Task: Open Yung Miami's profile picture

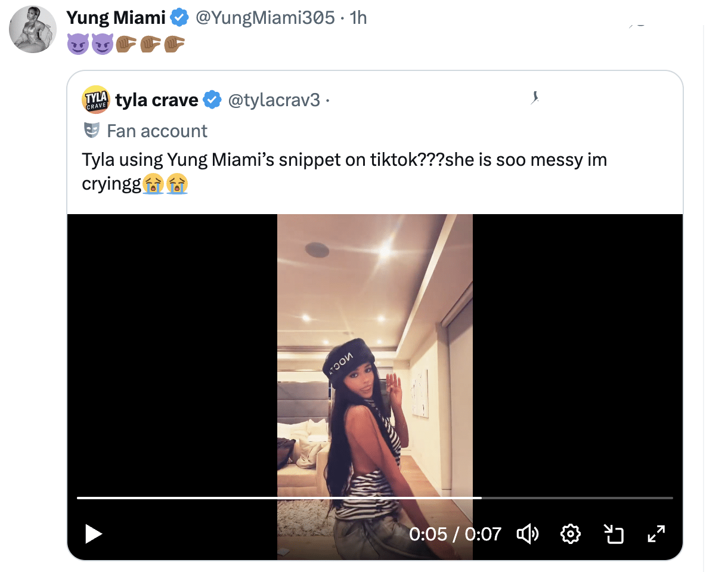Action: pyautogui.click(x=33, y=30)
